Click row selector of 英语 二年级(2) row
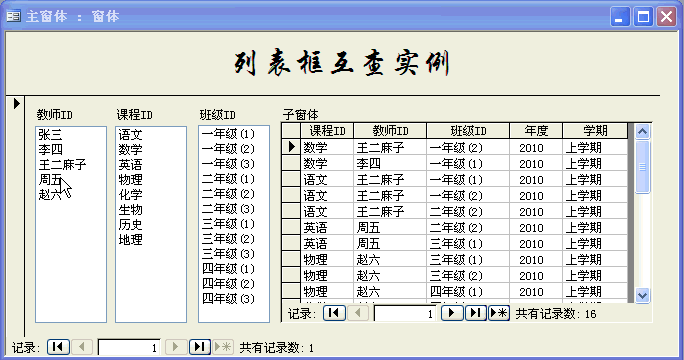 coord(291,227)
